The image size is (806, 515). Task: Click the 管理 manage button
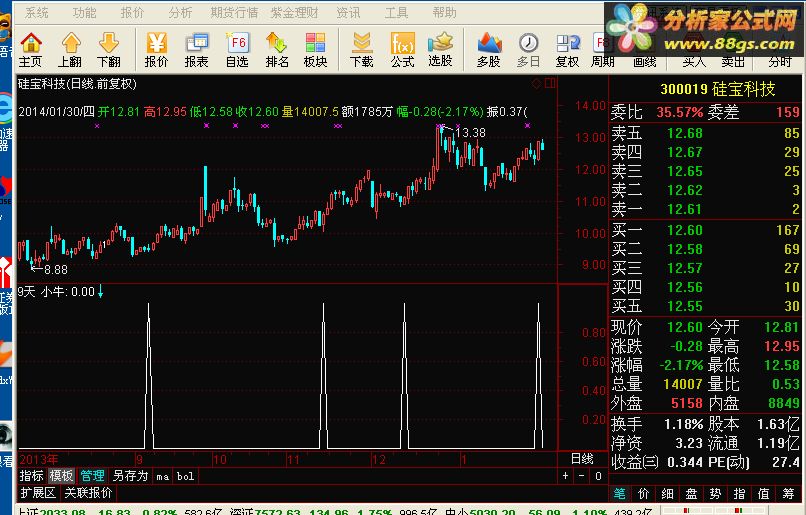[x=93, y=476]
